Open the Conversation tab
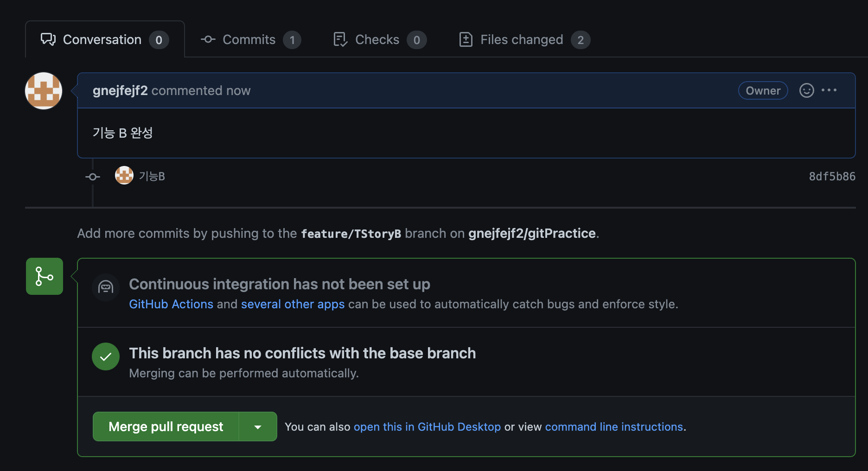Screen dimensions: 868x471 coord(105,39)
